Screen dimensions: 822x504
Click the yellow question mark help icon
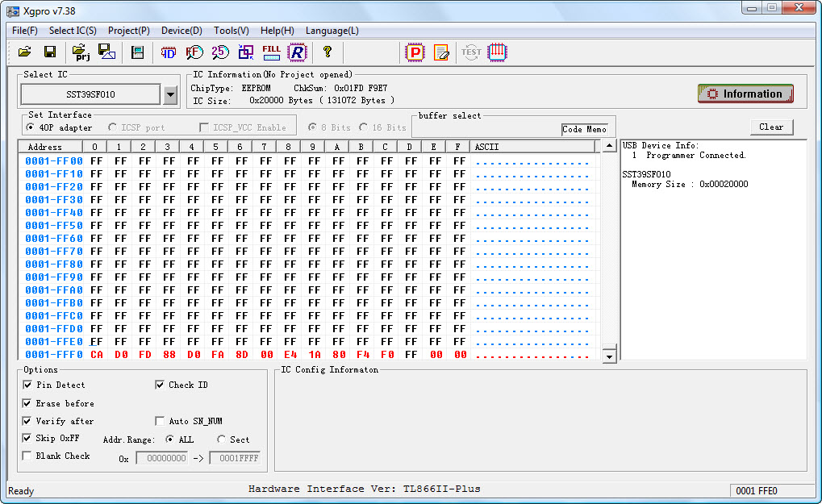327,52
